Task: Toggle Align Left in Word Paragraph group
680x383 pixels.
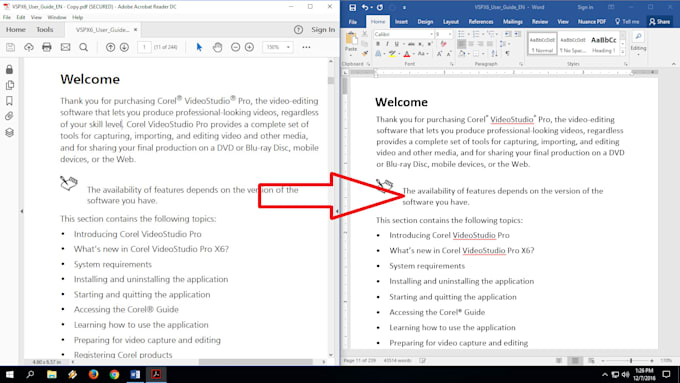Action: point(461,44)
